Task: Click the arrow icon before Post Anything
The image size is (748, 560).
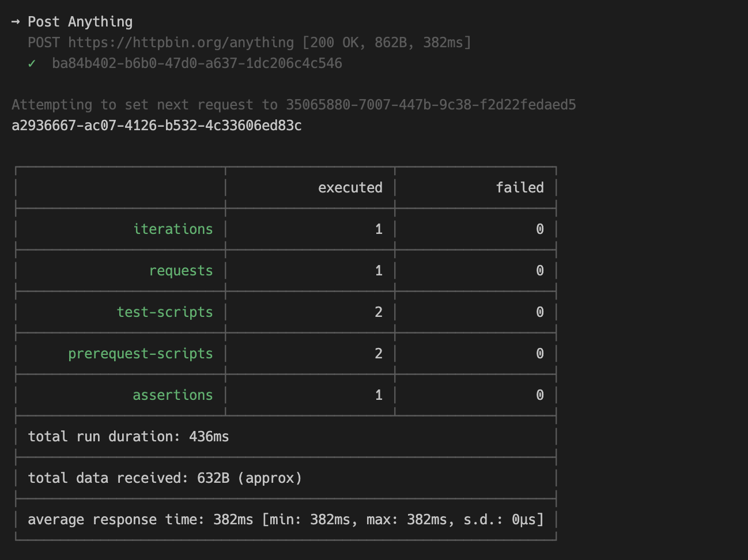Action: pyautogui.click(x=16, y=21)
